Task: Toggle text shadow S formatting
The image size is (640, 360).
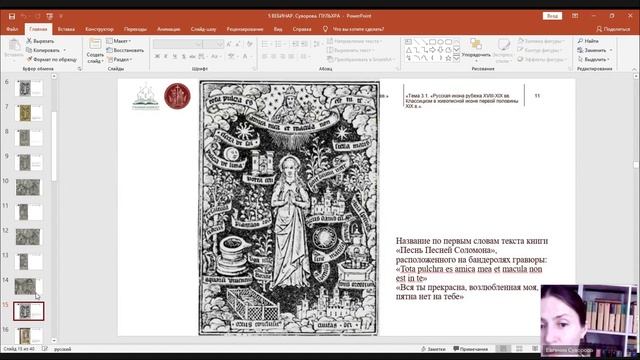Action: 183,56
